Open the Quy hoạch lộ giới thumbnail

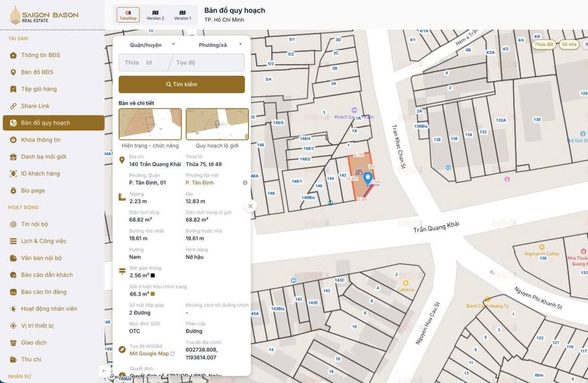pyautogui.click(x=217, y=124)
